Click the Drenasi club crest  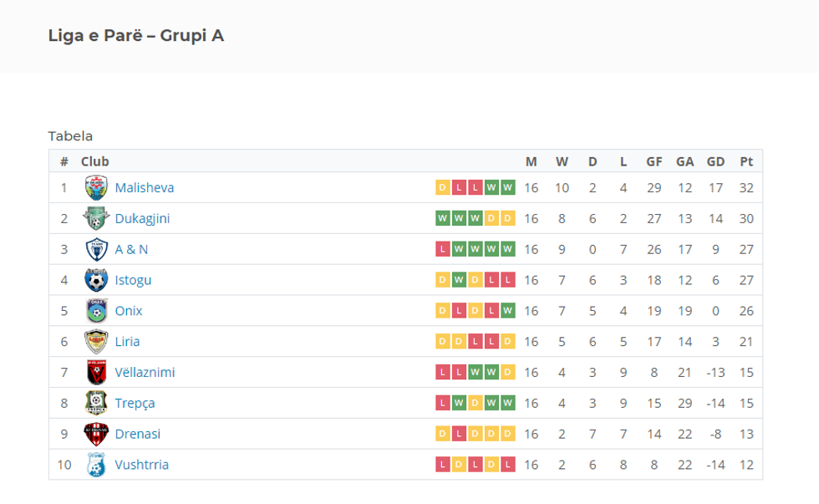pos(97,434)
